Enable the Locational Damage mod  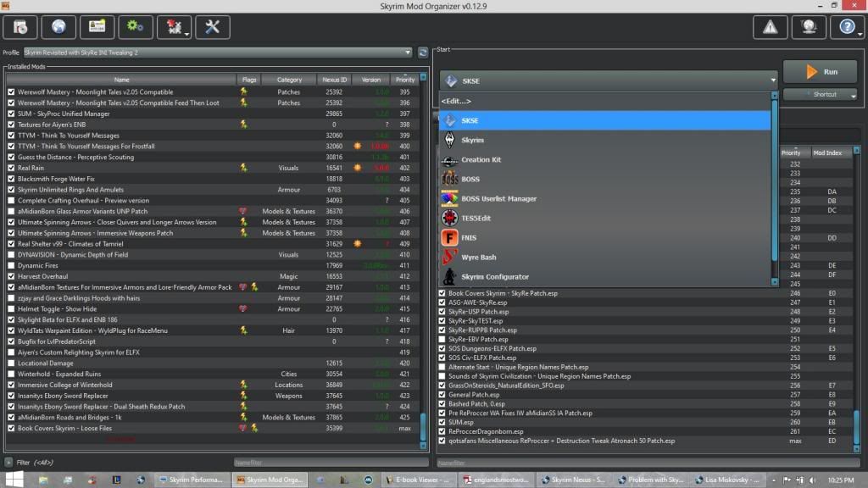tap(11, 363)
